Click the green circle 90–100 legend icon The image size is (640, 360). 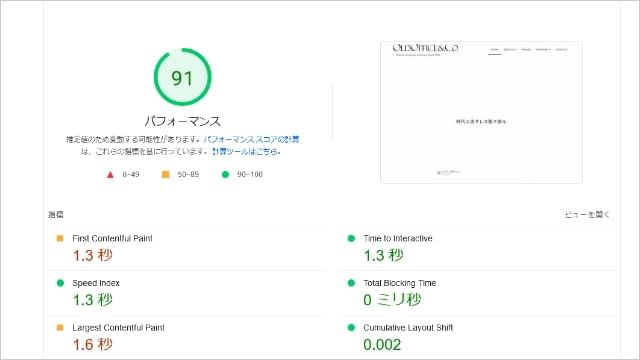(225, 174)
